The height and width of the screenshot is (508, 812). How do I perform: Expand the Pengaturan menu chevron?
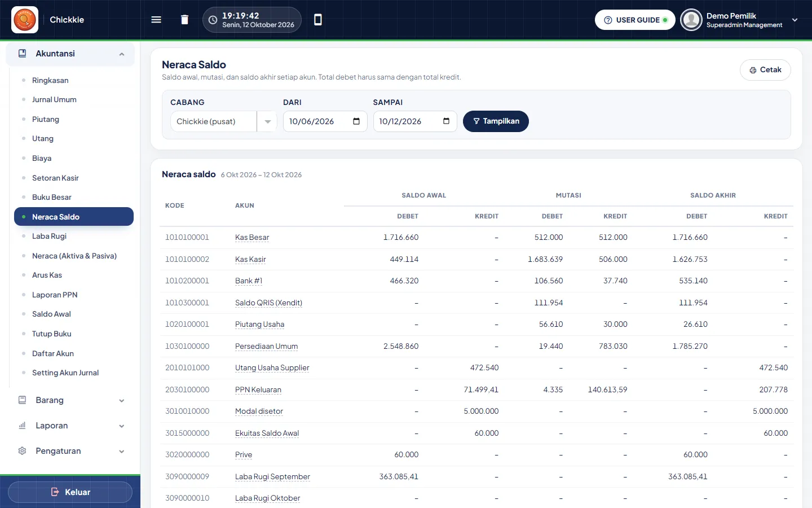(x=122, y=452)
